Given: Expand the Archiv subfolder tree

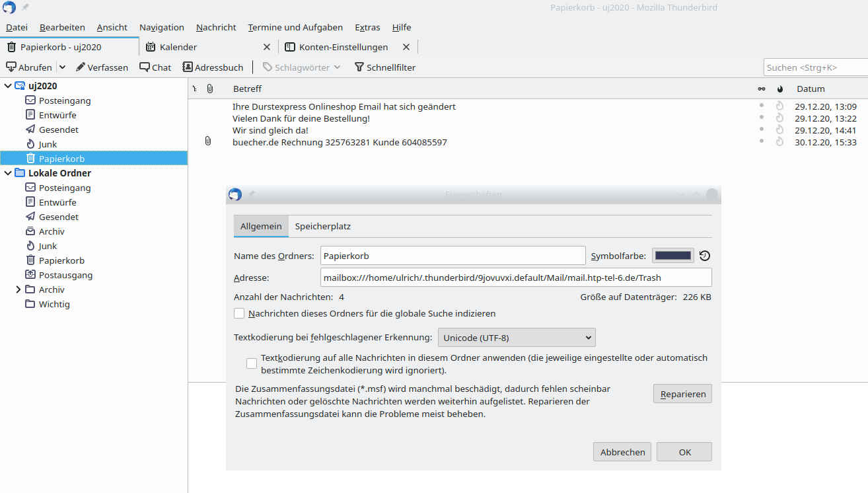Looking at the screenshot, I should (18, 289).
